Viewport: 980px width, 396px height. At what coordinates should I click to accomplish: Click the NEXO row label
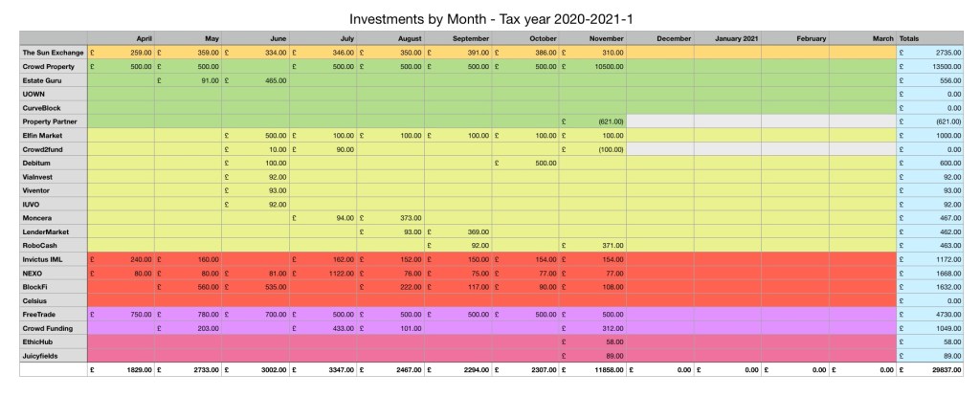point(33,273)
